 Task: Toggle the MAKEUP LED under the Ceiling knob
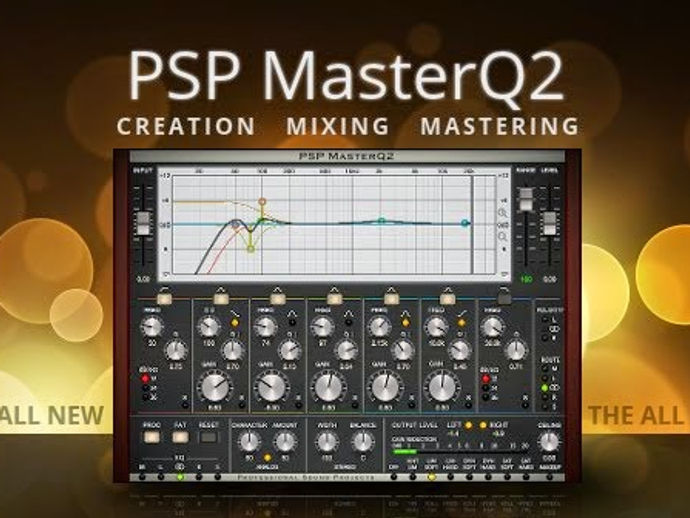(x=549, y=477)
